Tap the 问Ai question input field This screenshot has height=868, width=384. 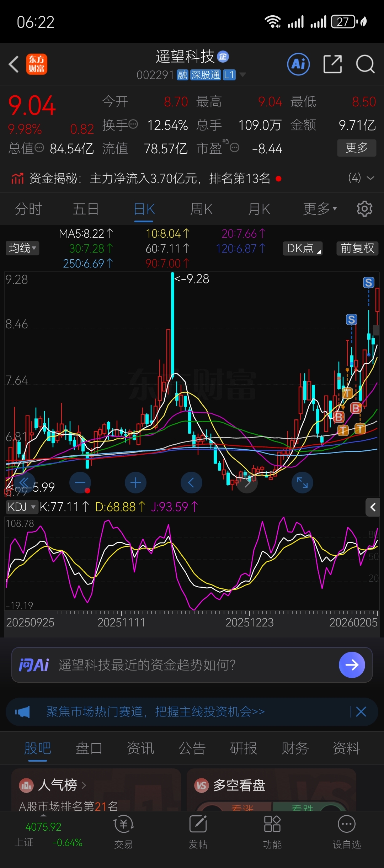coord(192,665)
